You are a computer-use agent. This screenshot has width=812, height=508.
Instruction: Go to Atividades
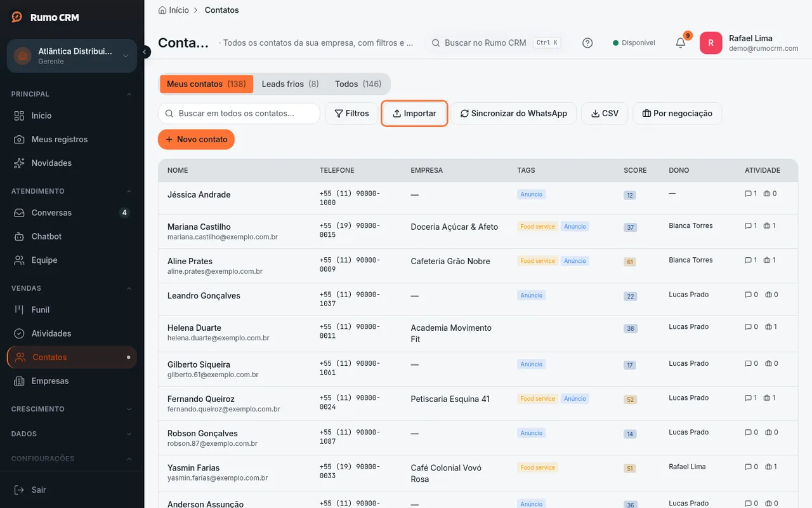(x=72, y=333)
